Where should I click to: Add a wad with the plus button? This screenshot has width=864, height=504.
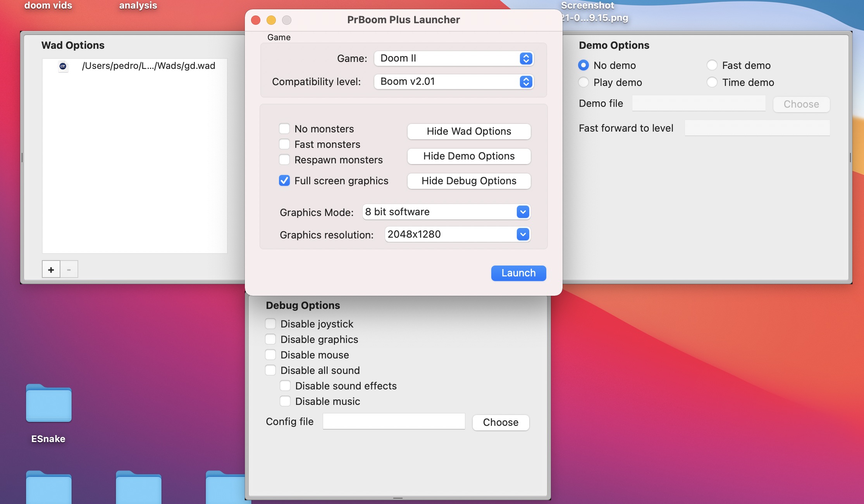pyautogui.click(x=51, y=269)
